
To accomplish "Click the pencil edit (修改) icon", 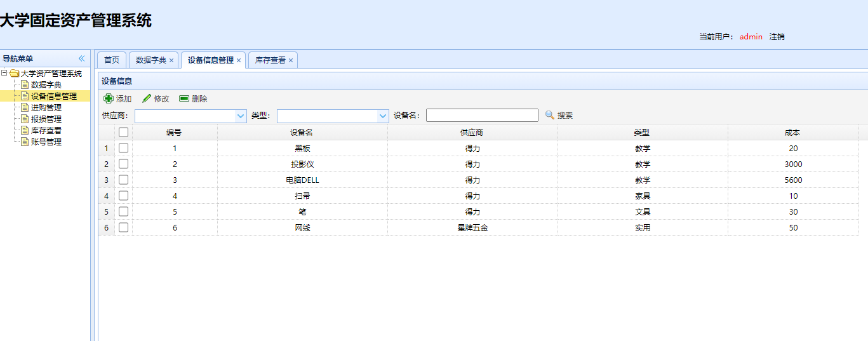I will pos(147,98).
